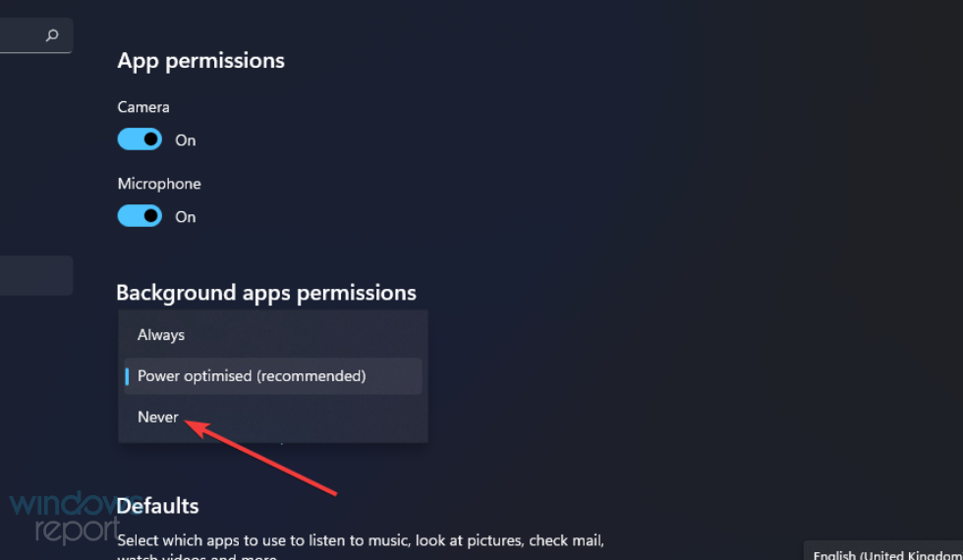Click the Windows Report watermark logo

(64, 519)
